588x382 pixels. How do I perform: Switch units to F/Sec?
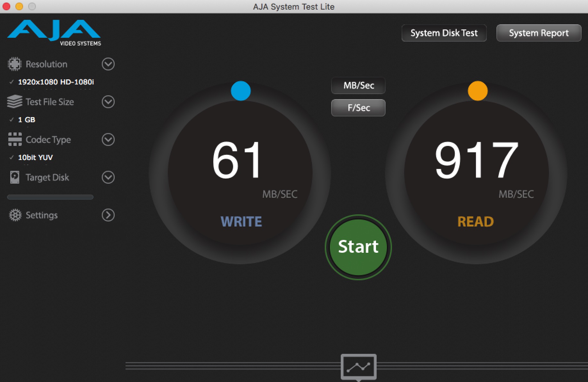358,108
